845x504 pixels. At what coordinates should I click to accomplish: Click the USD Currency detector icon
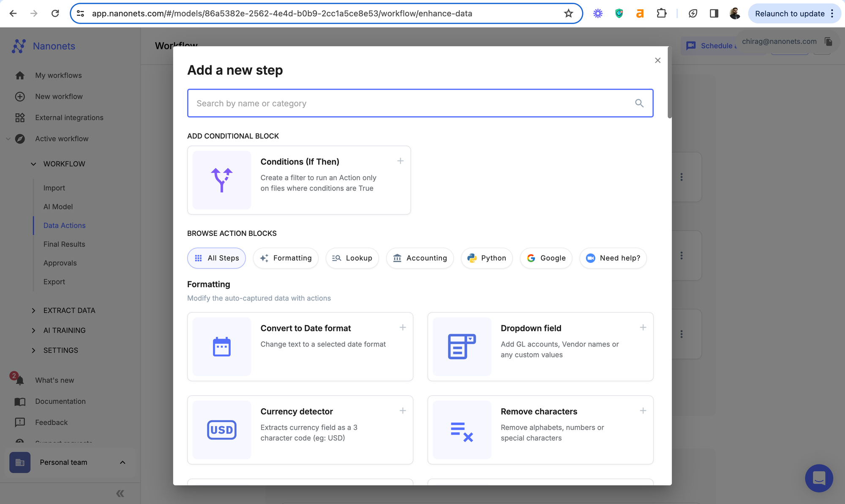coord(221,430)
